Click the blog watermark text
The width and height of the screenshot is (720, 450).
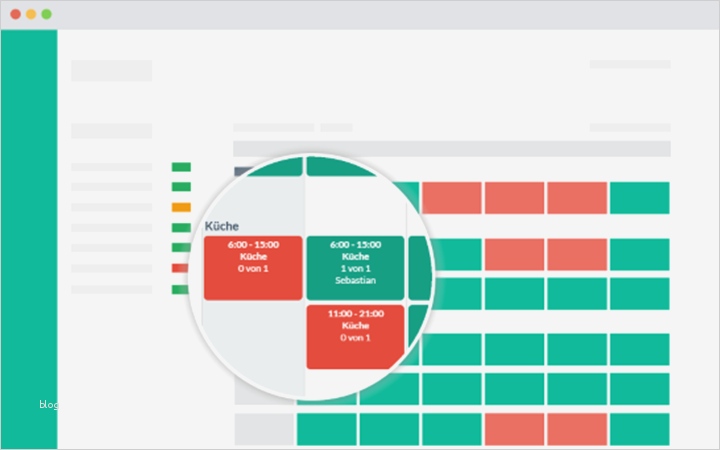pyautogui.click(x=48, y=405)
